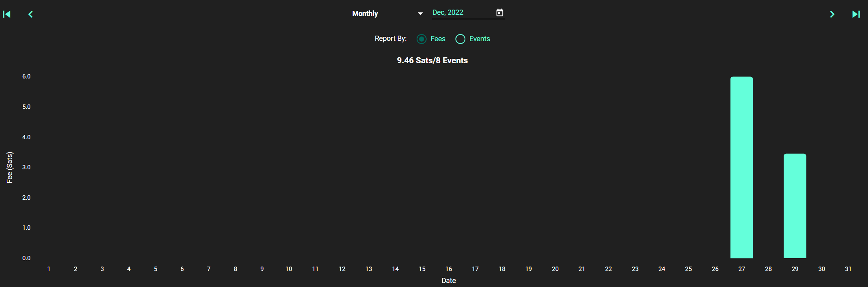Click the y-axis 6.0 tick label
This screenshot has width=868, height=287.
coord(26,76)
